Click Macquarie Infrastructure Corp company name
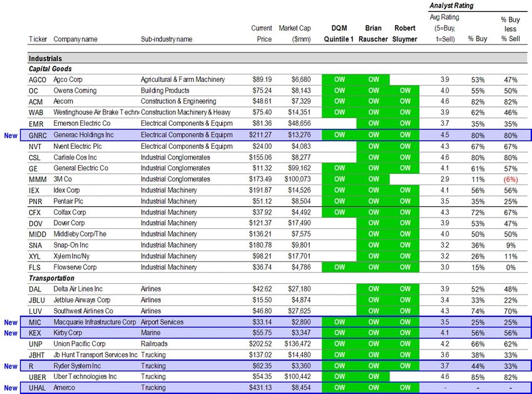The width and height of the screenshot is (532, 394). click(95, 322)
